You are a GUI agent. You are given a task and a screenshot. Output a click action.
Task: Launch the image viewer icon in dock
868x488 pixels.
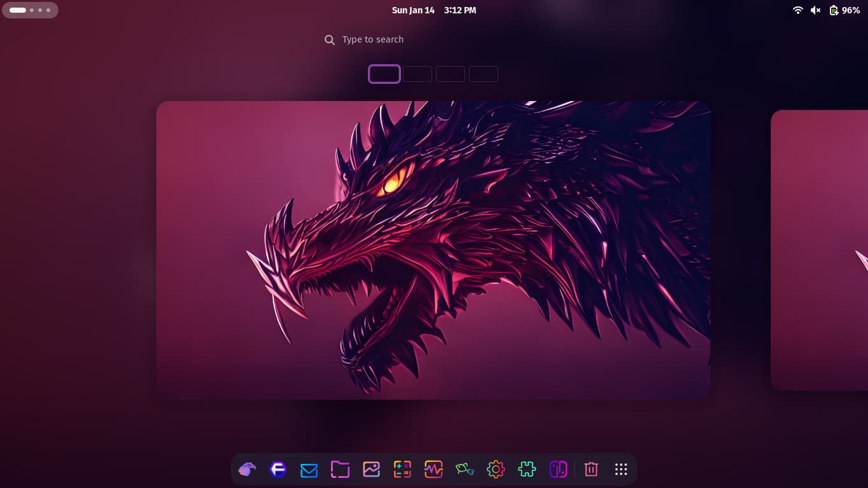click(x=371, y=470)
